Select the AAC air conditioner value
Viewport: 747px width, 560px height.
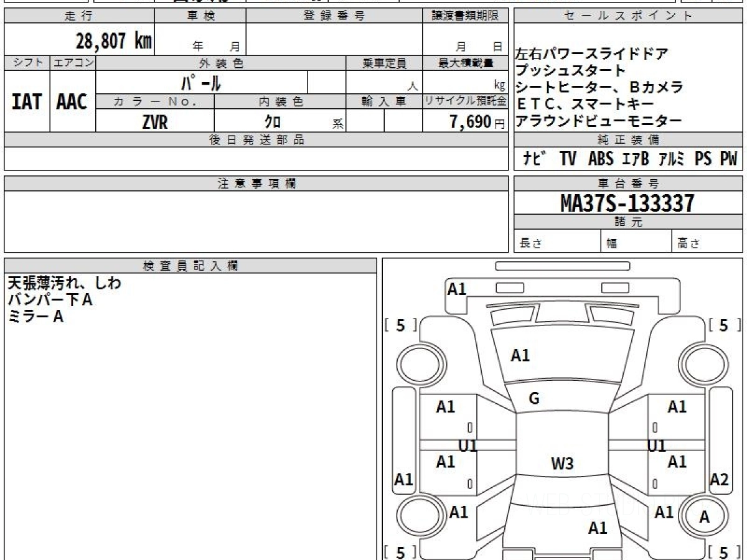72,101
